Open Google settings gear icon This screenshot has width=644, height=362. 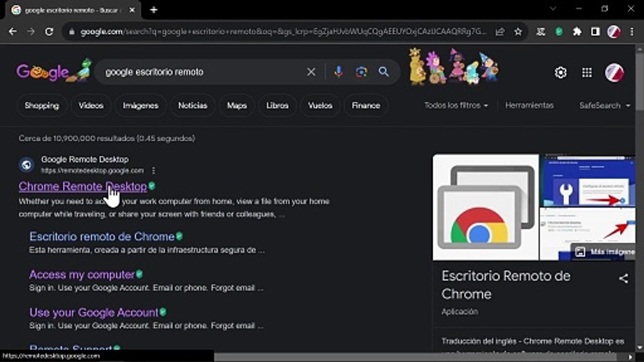[x=560, y=72]
